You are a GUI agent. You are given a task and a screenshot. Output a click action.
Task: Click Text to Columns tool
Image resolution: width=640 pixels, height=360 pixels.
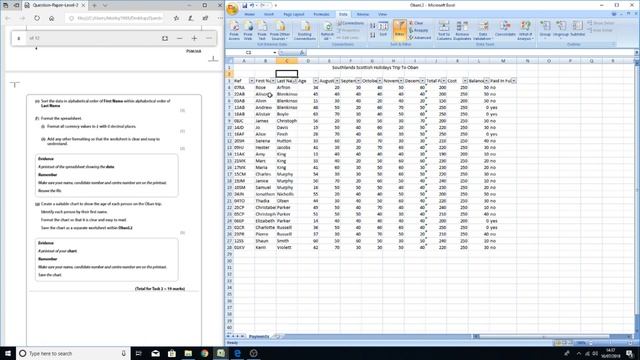tap(444, 30)
